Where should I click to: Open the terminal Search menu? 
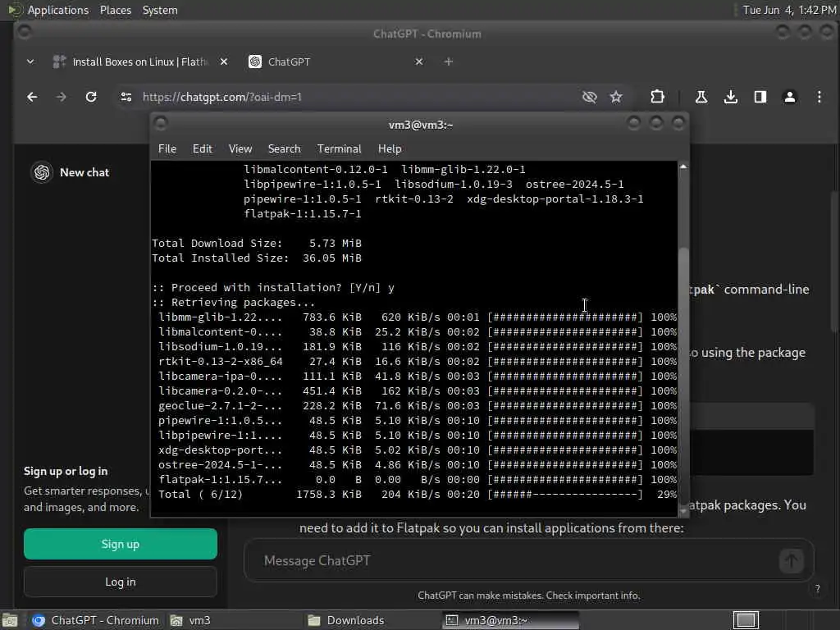tap(284, 149)
